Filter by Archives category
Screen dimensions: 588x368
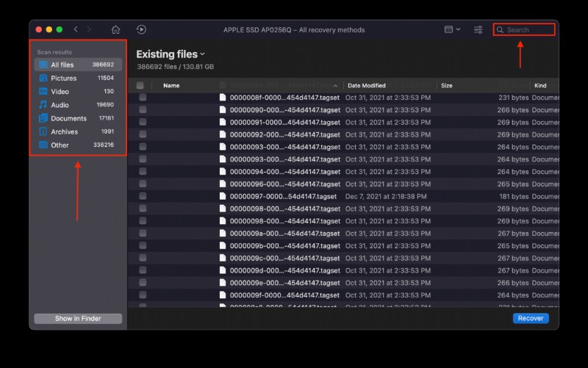pyautogui.click(x=78, y=131)
